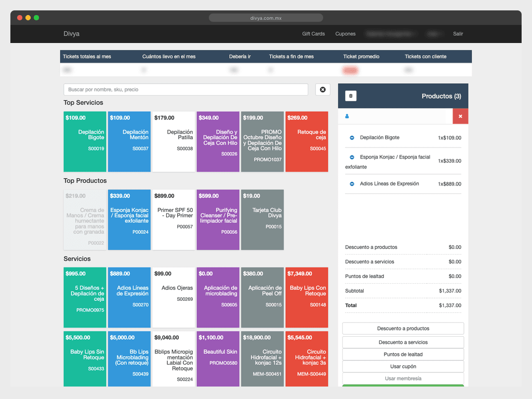Remove Esponja Konjac item with its minus icon
Viewport: 532px width, 399px height.
pyautogui.click(x=352, y=157)
